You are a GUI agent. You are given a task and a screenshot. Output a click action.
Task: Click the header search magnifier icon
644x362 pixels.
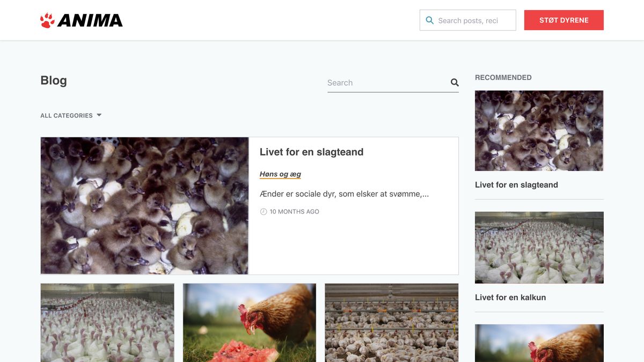pos(429,20)
